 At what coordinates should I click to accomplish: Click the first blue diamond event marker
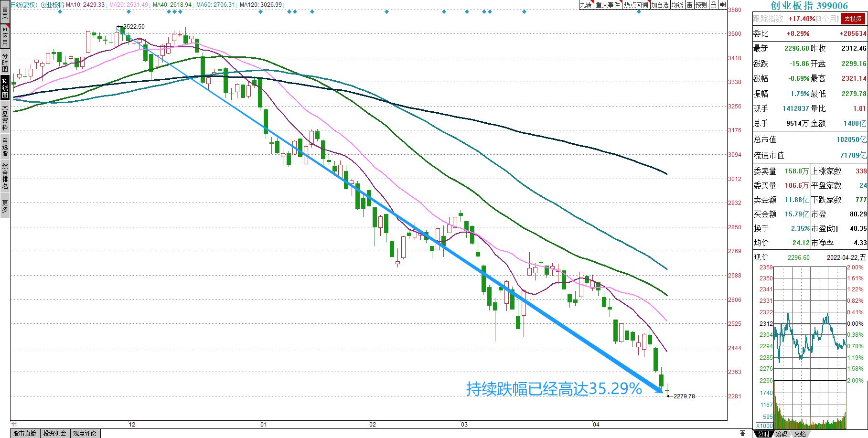coord(60,11)
